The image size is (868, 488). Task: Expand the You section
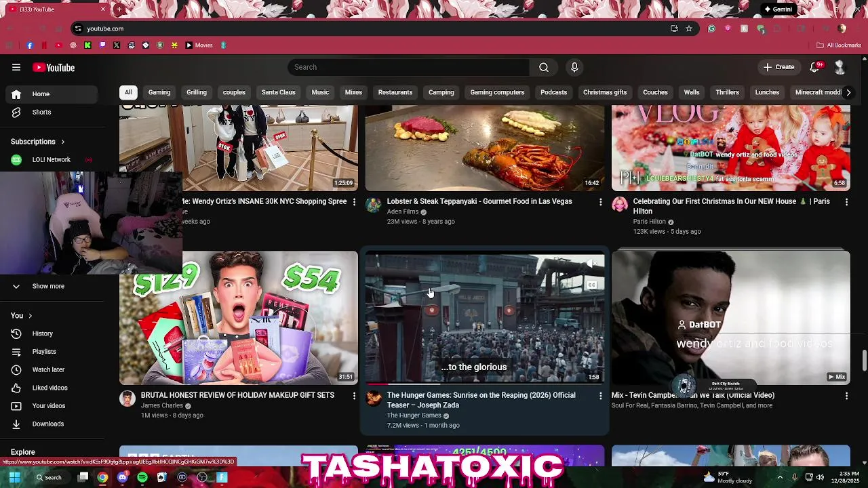21,315
